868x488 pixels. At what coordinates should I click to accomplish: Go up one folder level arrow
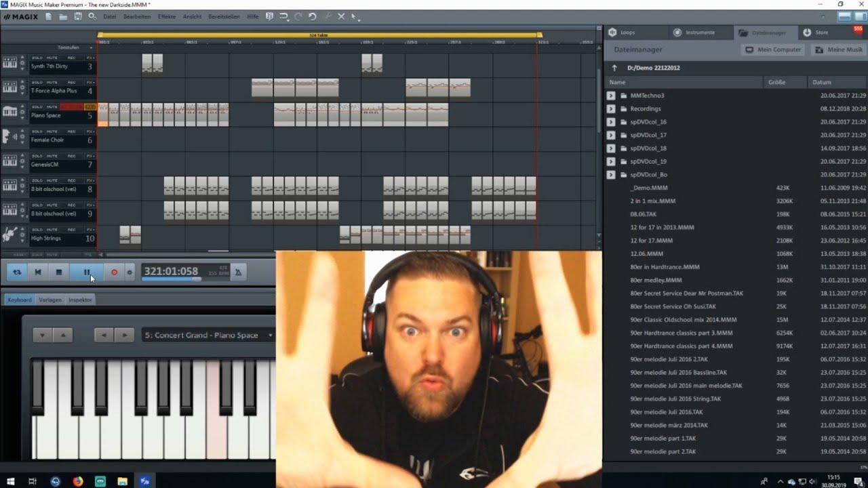click(x=614, y=68)
